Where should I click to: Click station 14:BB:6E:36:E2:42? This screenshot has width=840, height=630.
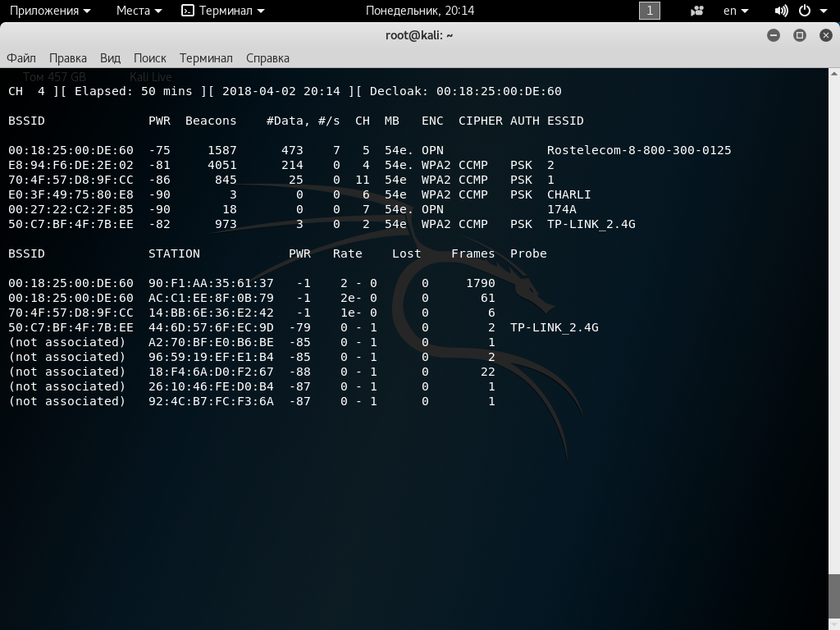[x=211, y=313]
